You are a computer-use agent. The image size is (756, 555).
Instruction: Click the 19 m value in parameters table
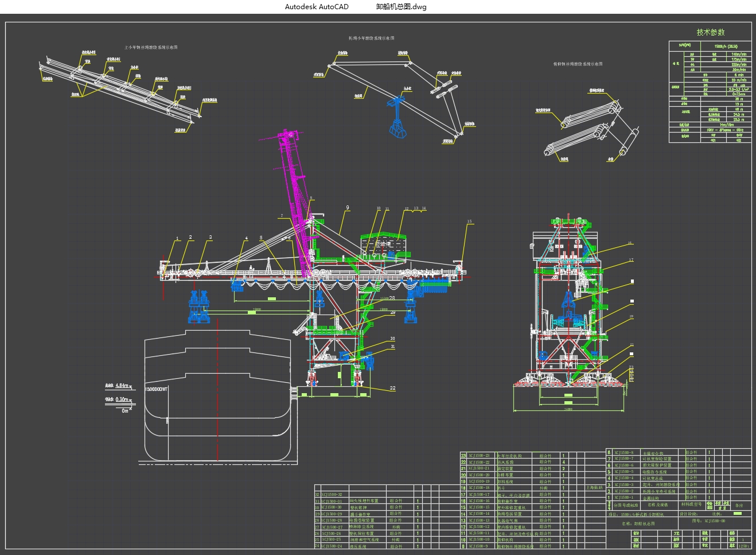coord(739,104)
